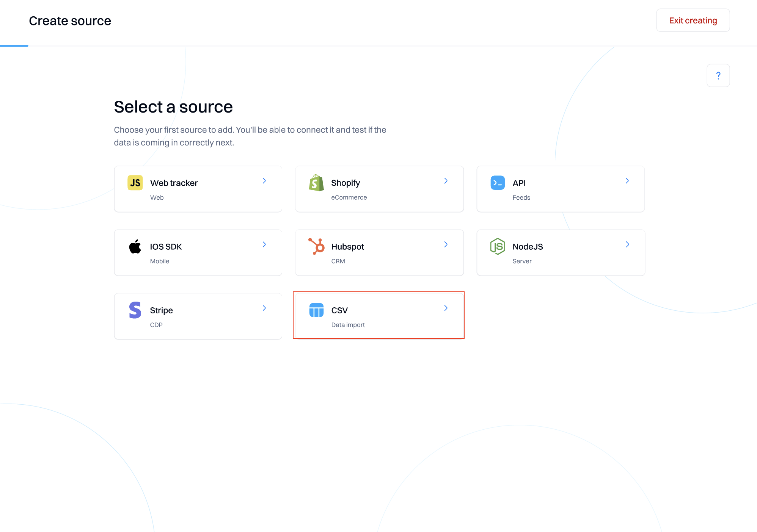The height and width of the screenshot is (532, 757).
Task: Expand the Shopify card chevron arrow
Action: coord(446,181)
